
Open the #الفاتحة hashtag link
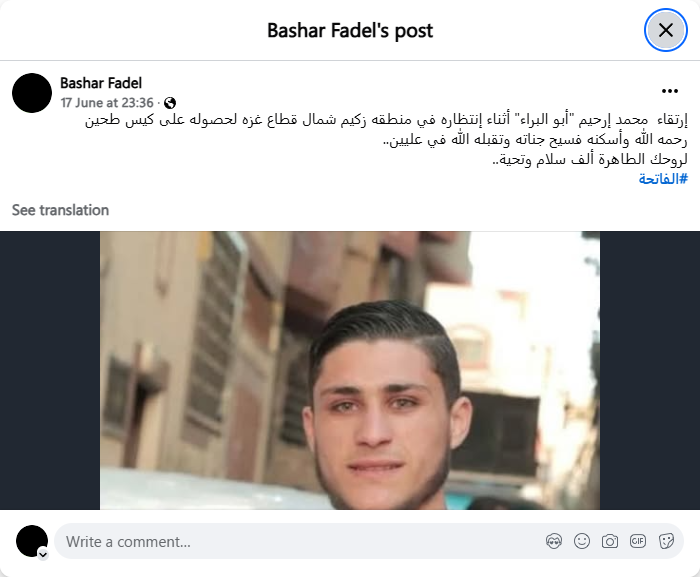tap(663, 179)
